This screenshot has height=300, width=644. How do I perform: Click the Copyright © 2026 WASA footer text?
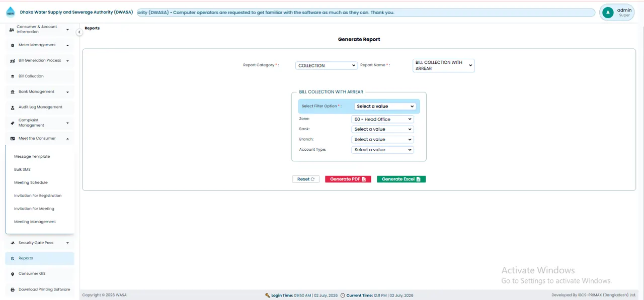(105, 295)
